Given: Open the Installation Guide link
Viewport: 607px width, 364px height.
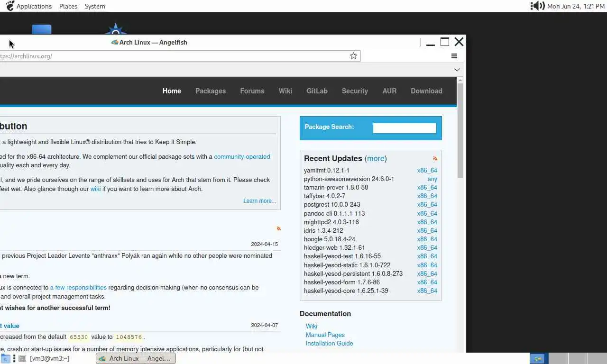Looking at the screenshot, I should (x=330, y=343).
